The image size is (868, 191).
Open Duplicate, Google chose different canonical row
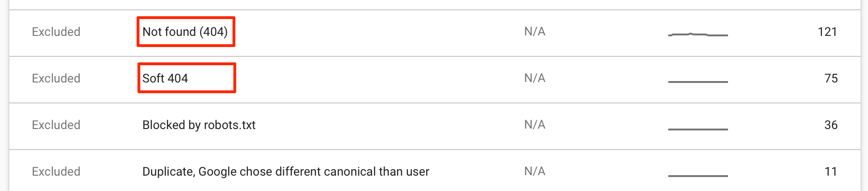tap(286, 171)
